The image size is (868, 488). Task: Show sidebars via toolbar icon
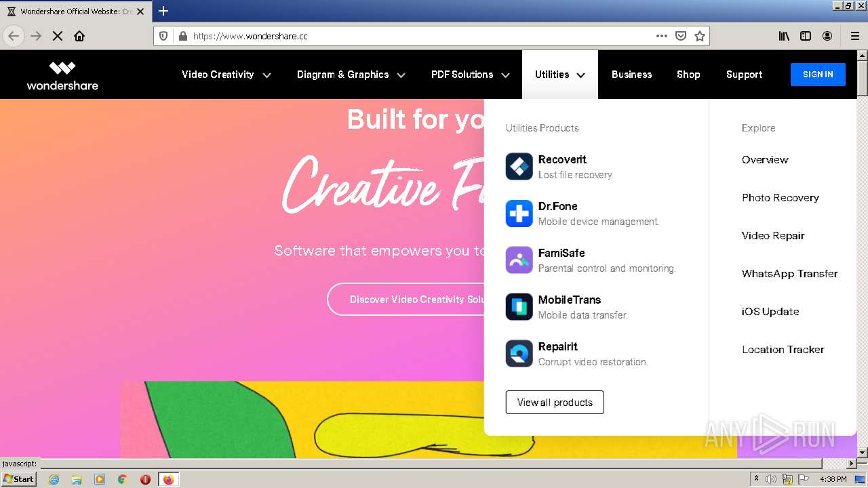[806, 36]
